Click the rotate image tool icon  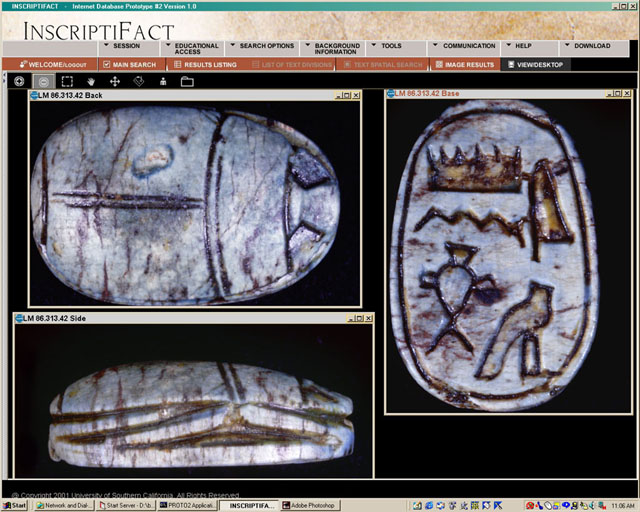139,81
